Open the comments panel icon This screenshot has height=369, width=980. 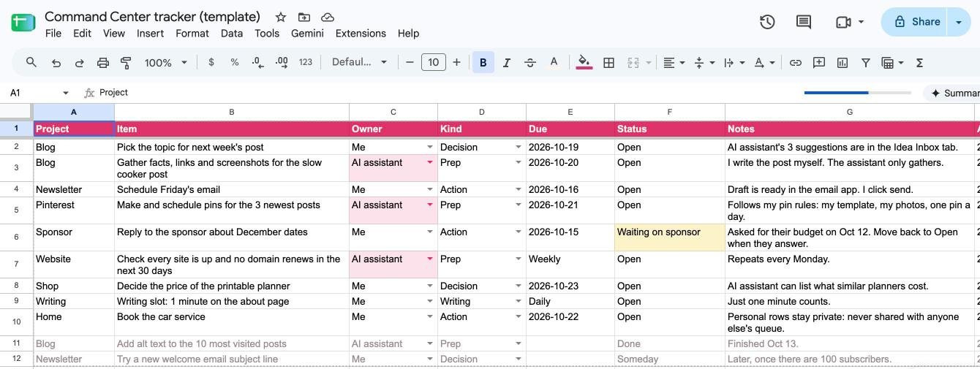(804, 22)
